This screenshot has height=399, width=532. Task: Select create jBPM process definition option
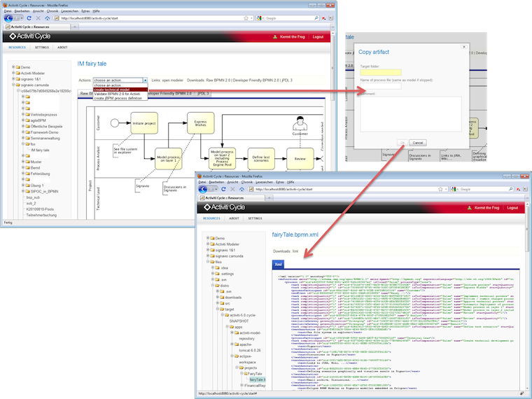tap(120, 98)
